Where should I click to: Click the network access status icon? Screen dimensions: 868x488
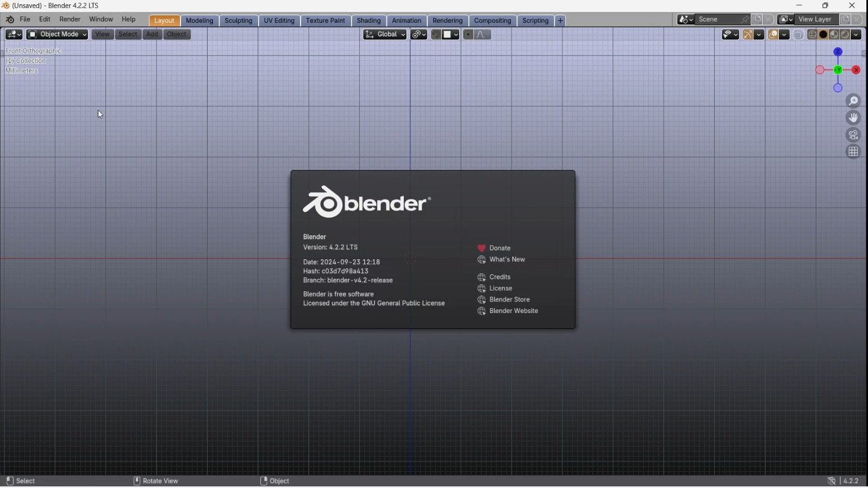point(831,482)
